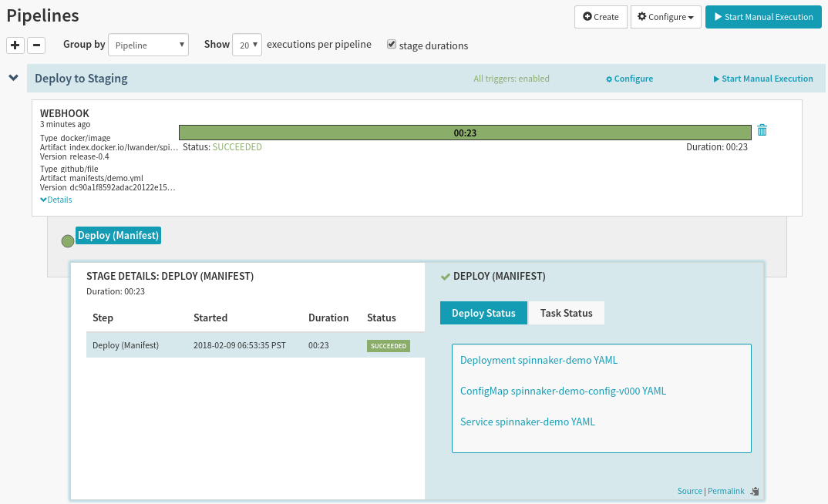This screenshot has height=504, width=828.
Task: Delete execution using the trash icon
Action: point(762,130)
